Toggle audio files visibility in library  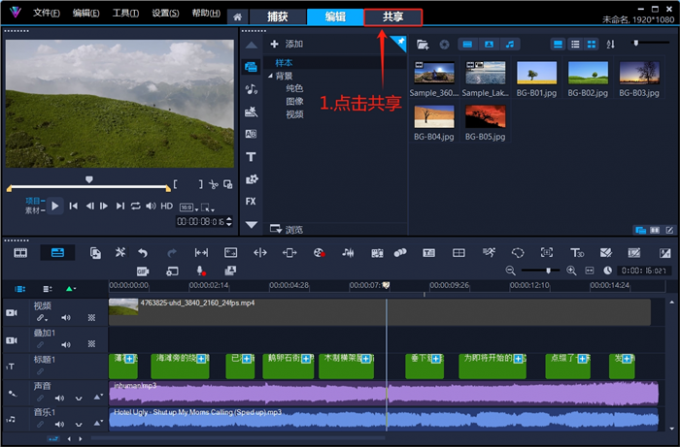tap(510, 44)
